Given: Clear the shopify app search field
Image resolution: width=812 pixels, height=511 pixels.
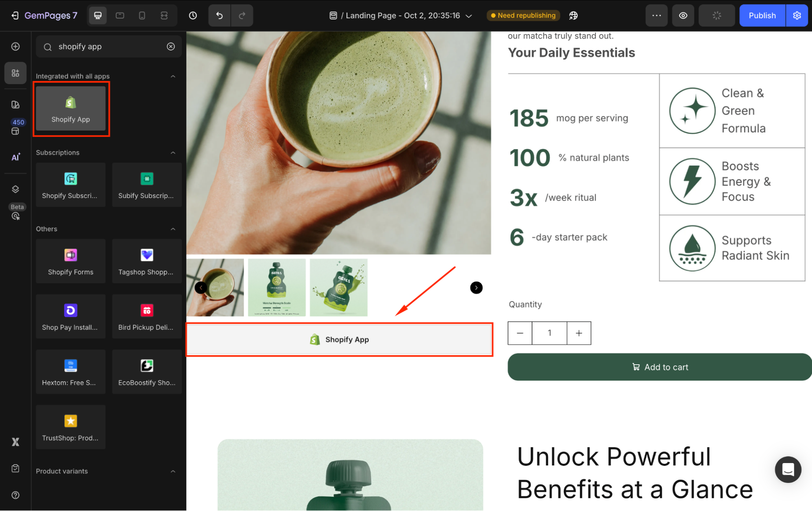Looking at the screenshot, I should [x=171, y=46].
